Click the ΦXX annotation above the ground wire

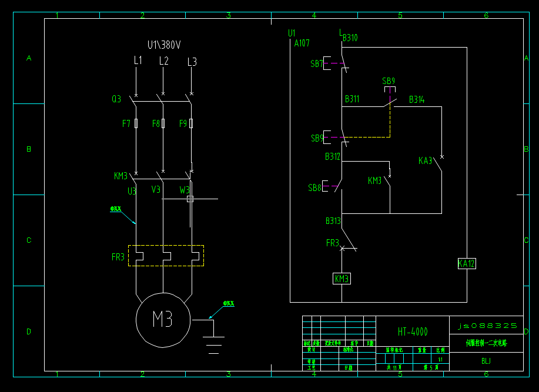(x=229, y=303)
